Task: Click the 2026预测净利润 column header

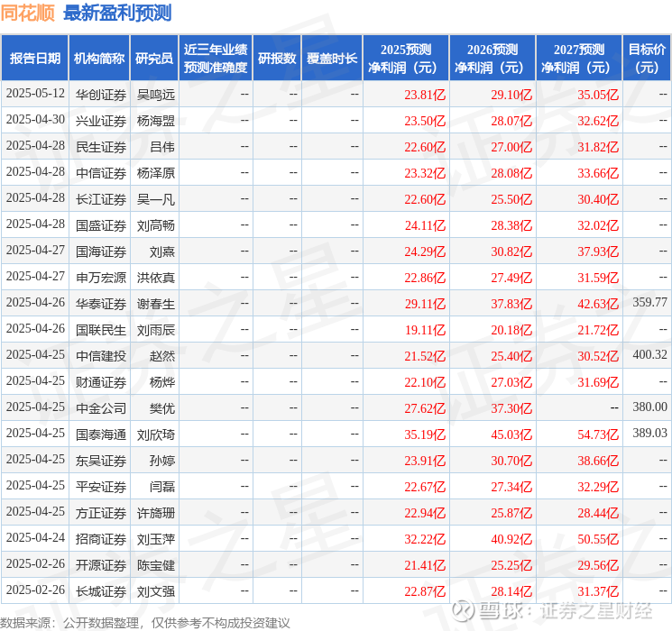Action: point(492,59)
